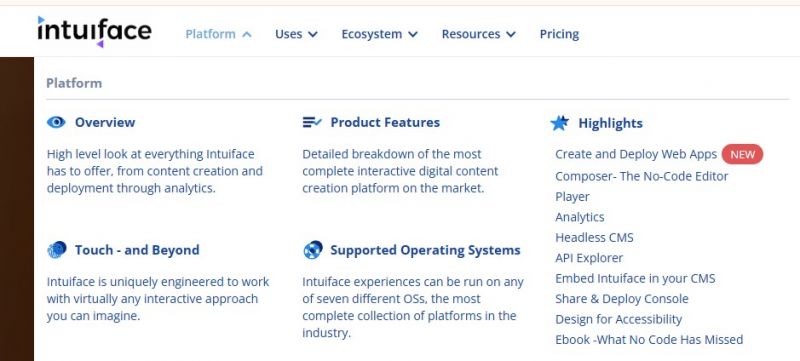Open the API Explorer link
Viewport: 800px width, 361px height.
589,258
